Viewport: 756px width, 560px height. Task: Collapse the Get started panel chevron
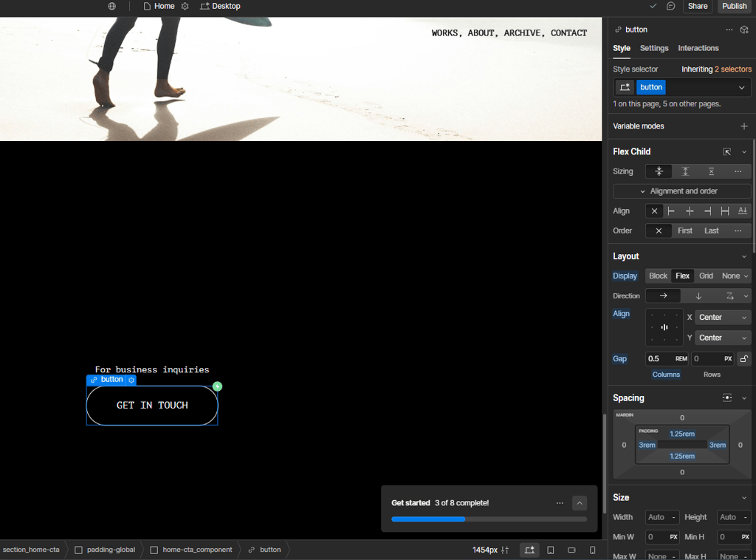tap(580, 503)
